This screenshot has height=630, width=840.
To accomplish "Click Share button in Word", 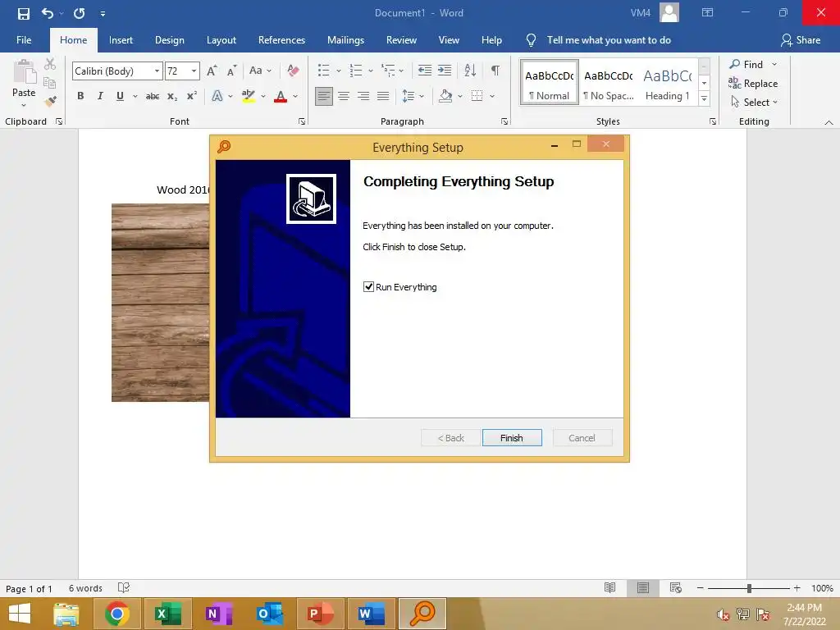I will click(x=801, y=40).
